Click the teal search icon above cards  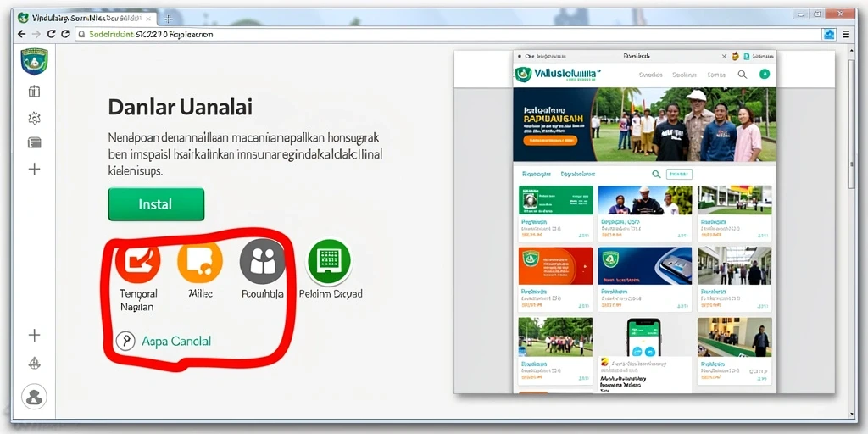tap(657, 174)
